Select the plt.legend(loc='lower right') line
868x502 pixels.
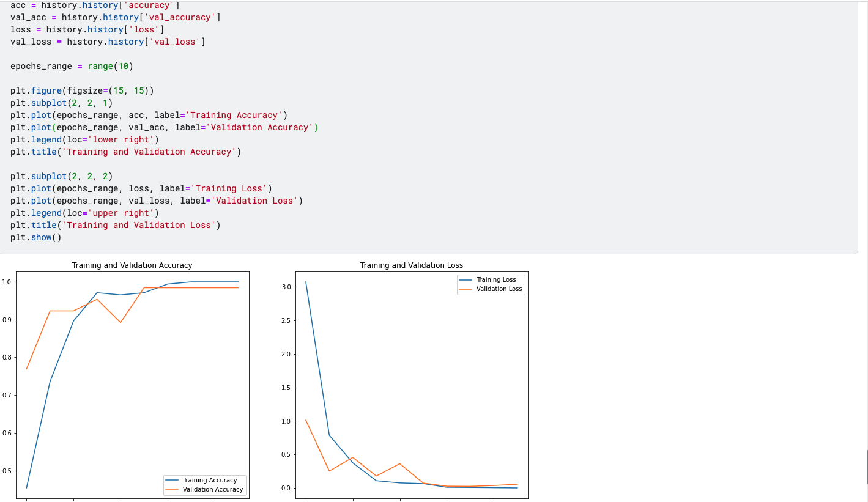(x=84, y=139)
